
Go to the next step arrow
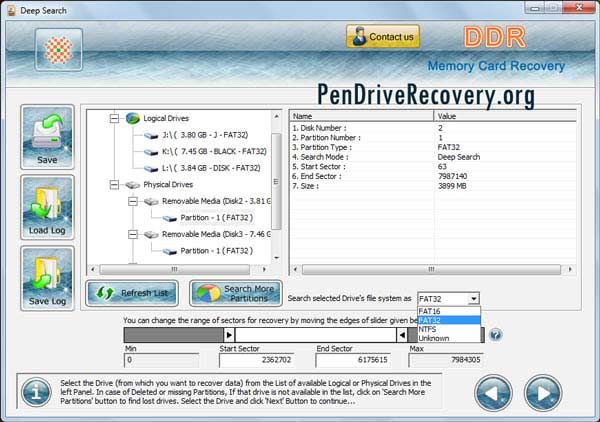click(543, 393)
